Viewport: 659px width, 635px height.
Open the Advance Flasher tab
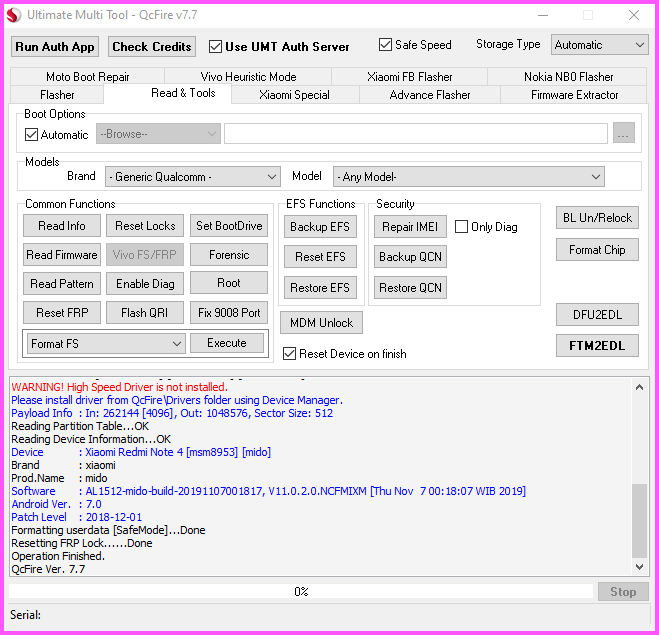(430, 95)
